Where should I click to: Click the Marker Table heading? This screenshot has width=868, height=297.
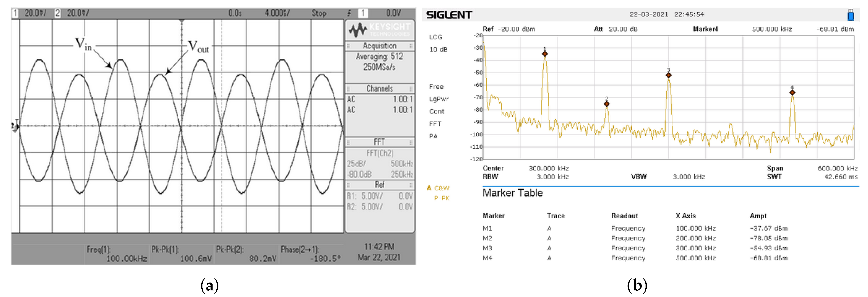click(513, 193)
